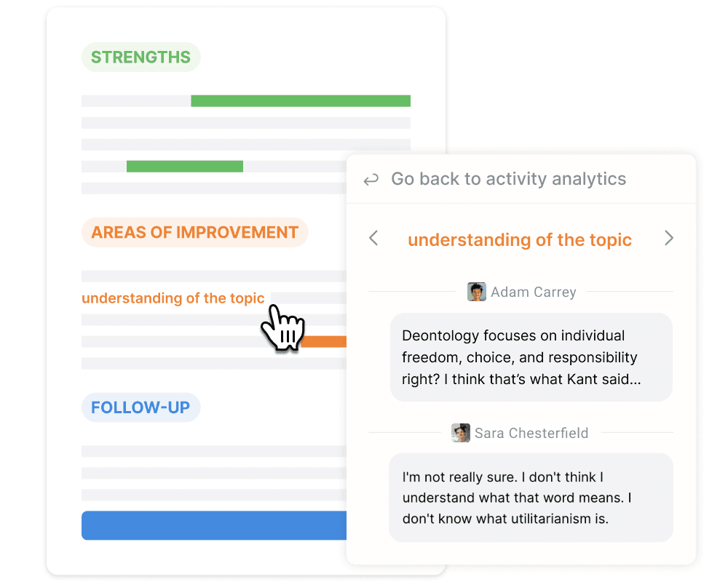This screenshot has width=728, height=582.
Task: Select Sara Chesterfield's utilitarianism message bubble
Action: click(x=531, y=498)
